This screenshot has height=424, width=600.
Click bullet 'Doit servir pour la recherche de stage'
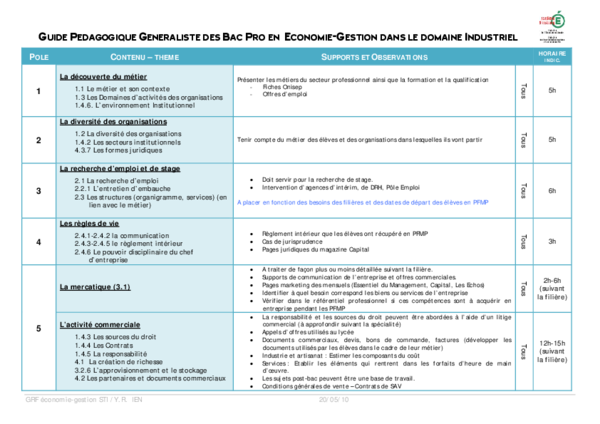(317, 179)
